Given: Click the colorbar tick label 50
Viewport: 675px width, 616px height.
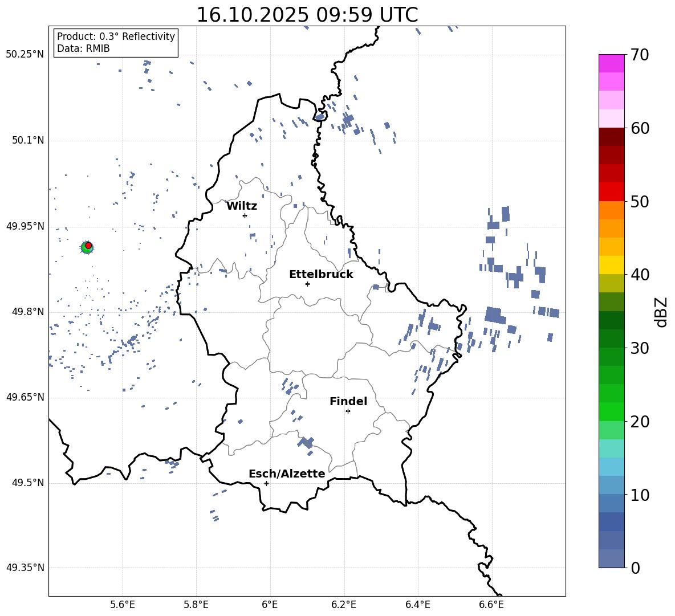Looking at the screenshot, I should click(640, 201).
